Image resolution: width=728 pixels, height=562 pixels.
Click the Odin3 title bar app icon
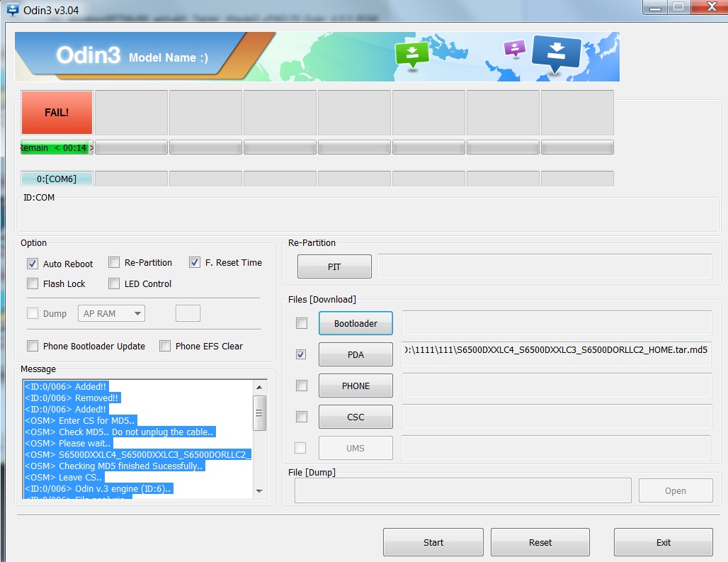pos(11,9)
